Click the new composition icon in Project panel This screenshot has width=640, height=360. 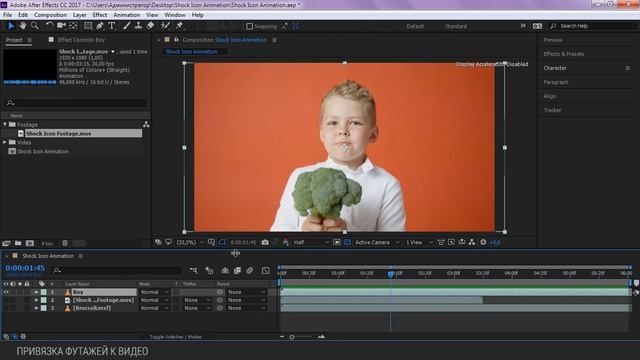coord(30,243)
